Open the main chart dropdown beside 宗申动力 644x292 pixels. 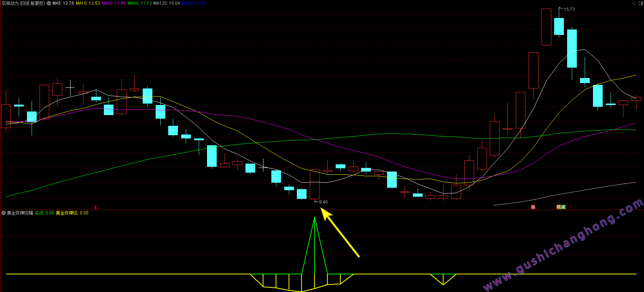(49, 3)
